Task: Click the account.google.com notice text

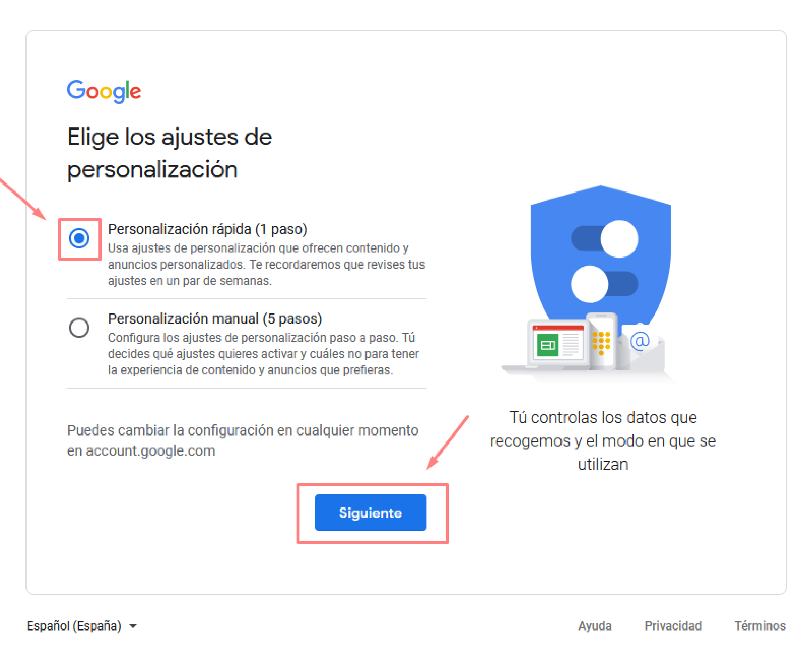Action: tap(243, 440)
